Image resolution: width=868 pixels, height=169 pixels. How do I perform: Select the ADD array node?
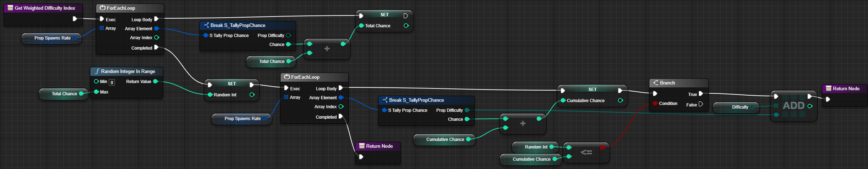[x=793, y=106]
